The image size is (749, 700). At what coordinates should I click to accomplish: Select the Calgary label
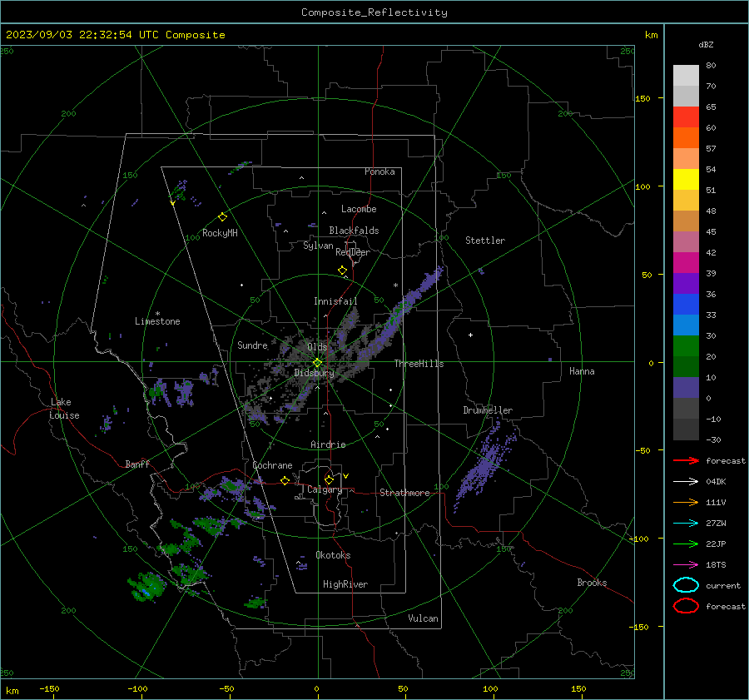325,489
